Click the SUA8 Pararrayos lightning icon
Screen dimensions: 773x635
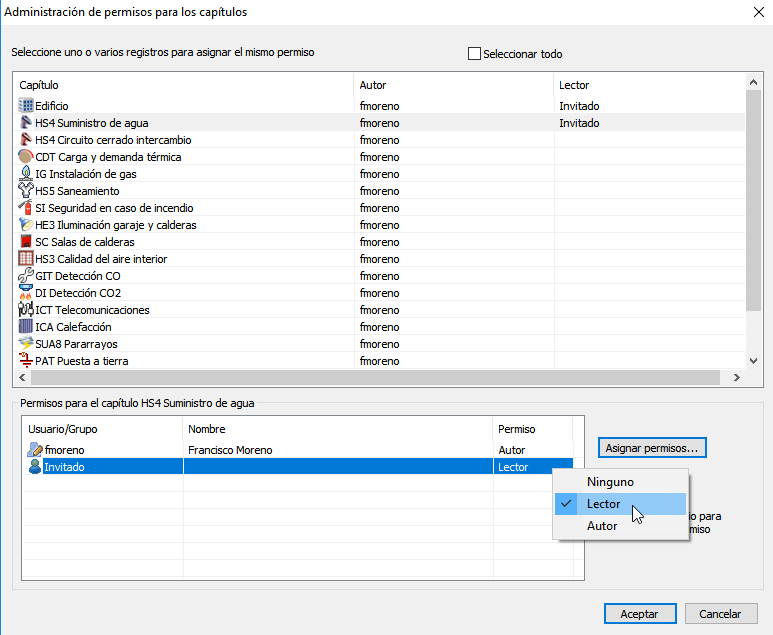pos(26,344)
